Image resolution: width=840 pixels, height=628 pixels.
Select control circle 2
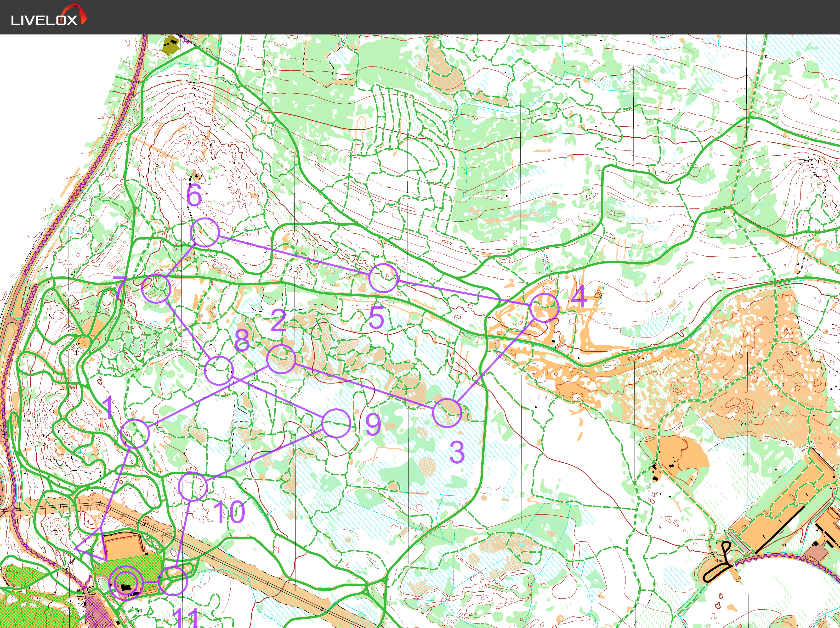pos(281,359)
